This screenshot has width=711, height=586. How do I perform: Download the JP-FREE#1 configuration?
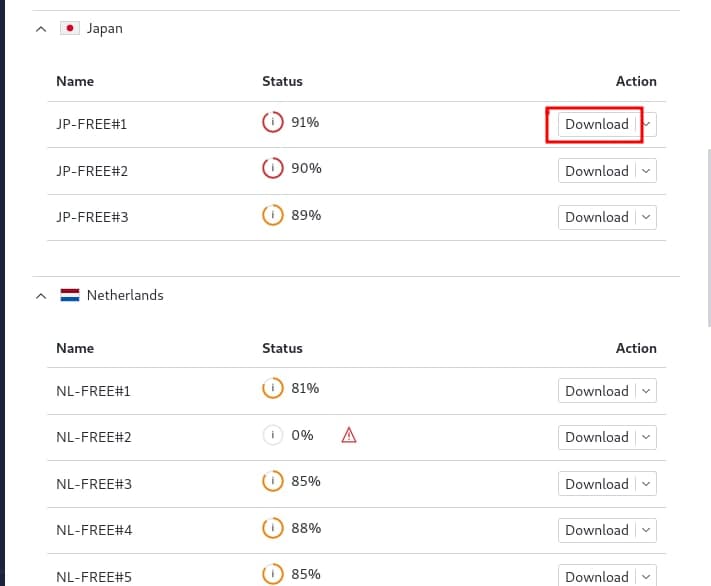(x=596, y=124)
